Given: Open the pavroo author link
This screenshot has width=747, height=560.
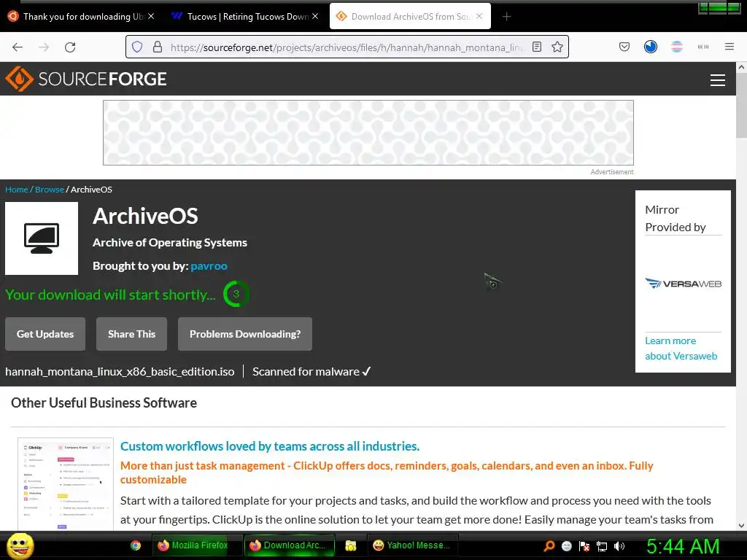Looking at the screenshot, I should [x=209, y=265].
